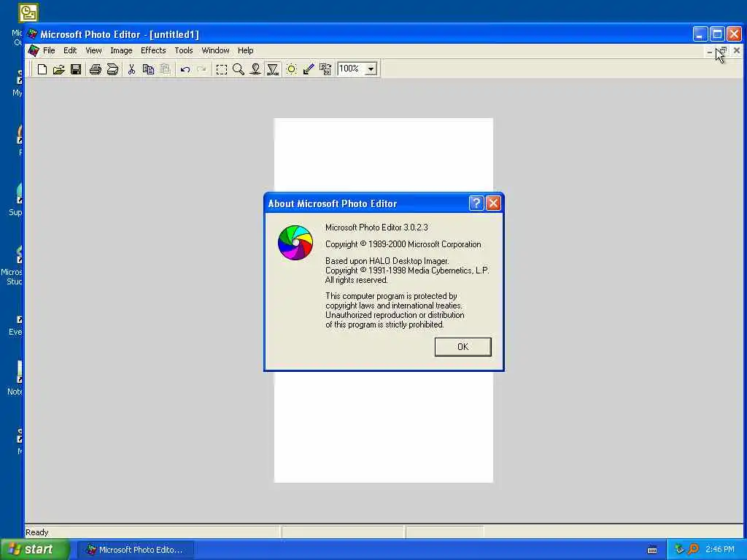Screen dimensions: 747x560
Task: Open the Help menu
Action: coord(245,50)
